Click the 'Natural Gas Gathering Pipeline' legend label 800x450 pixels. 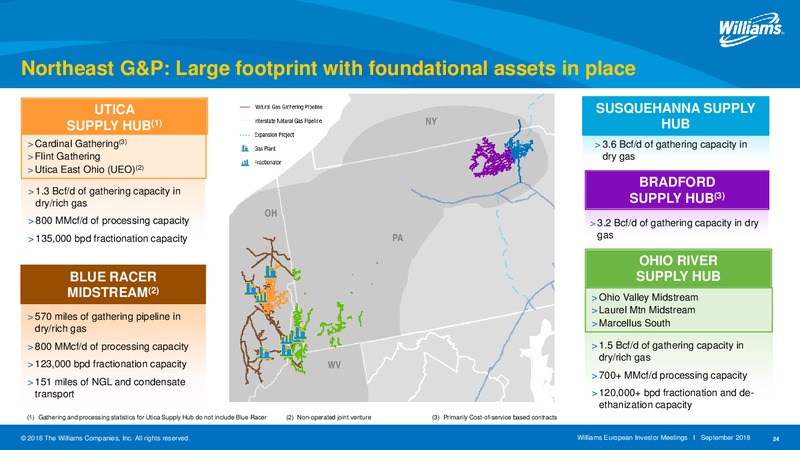[289, 107]
